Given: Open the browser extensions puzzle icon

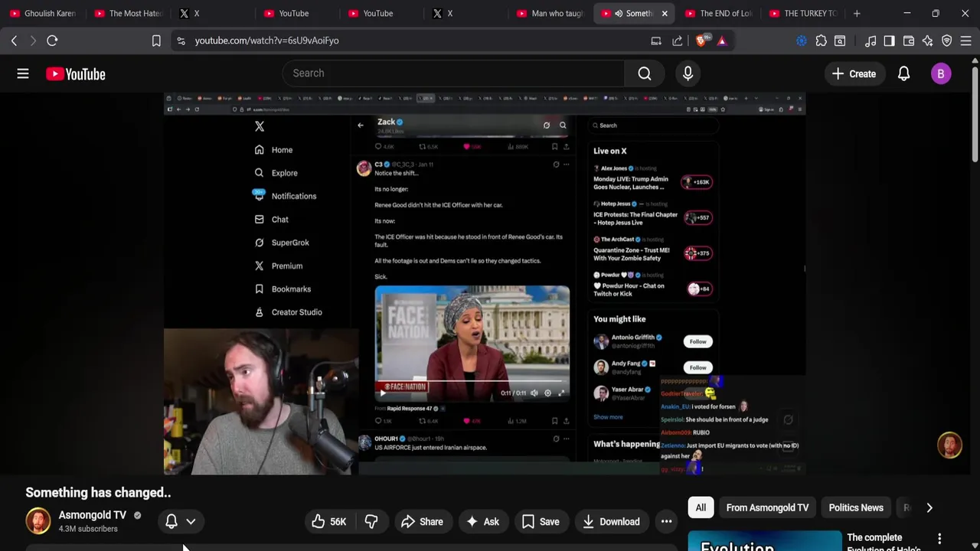Looking at the screenshot, I should 821,41.
